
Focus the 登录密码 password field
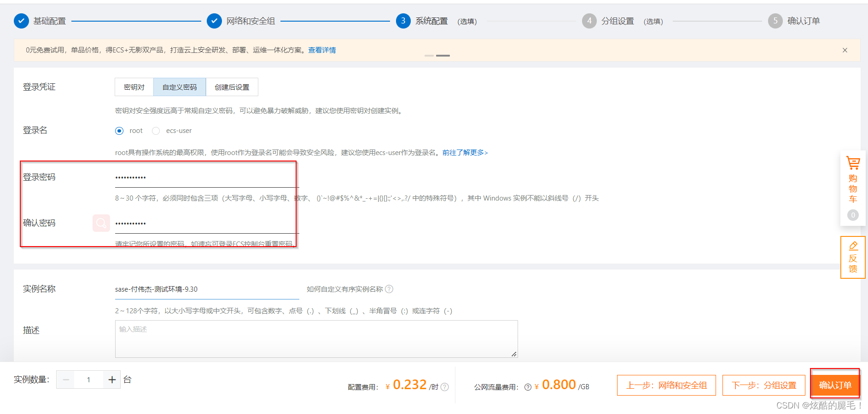click(x=207, y=178)
